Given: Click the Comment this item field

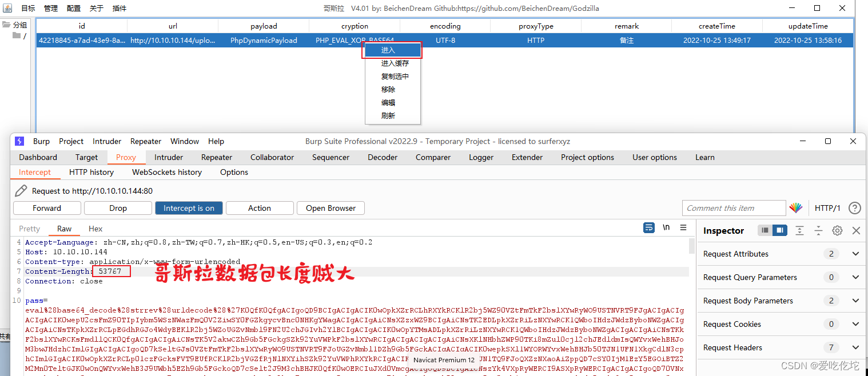Looking at the screenshot, I should pyautogui.click(x=734, y=208).
